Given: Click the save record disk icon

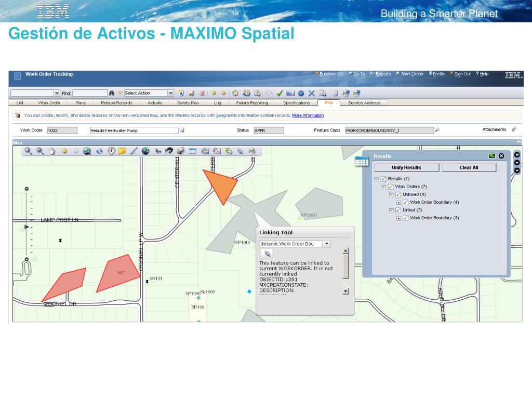Looking at the screenshot, I should point(191,93).
